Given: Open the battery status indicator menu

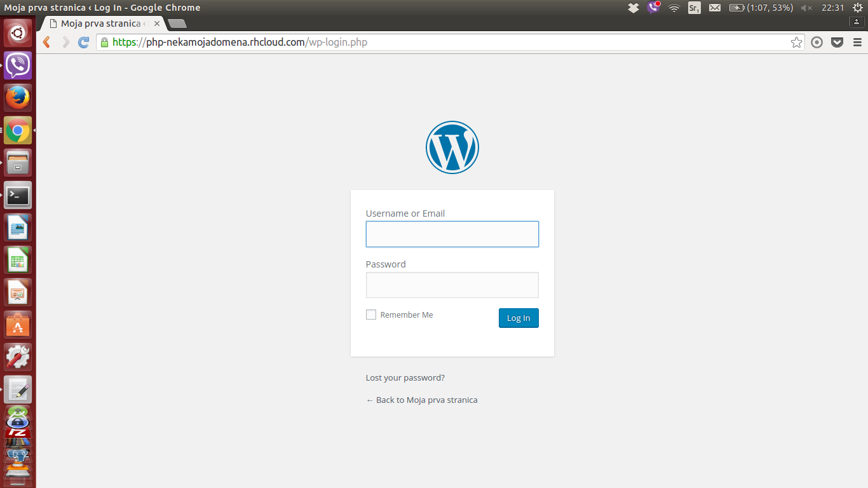Looking at the screenshot, I should (761, 8).
